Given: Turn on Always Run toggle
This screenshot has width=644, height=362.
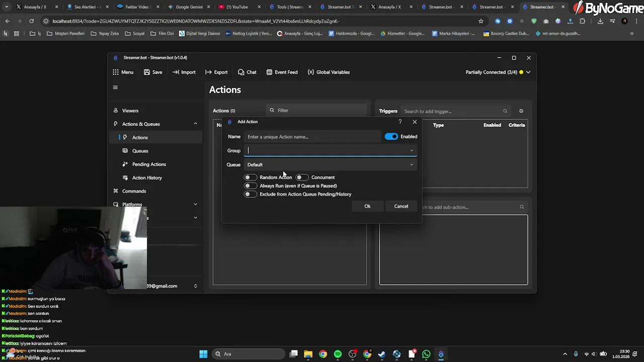Looking at the screenshot, I should [x=250, y=186].
